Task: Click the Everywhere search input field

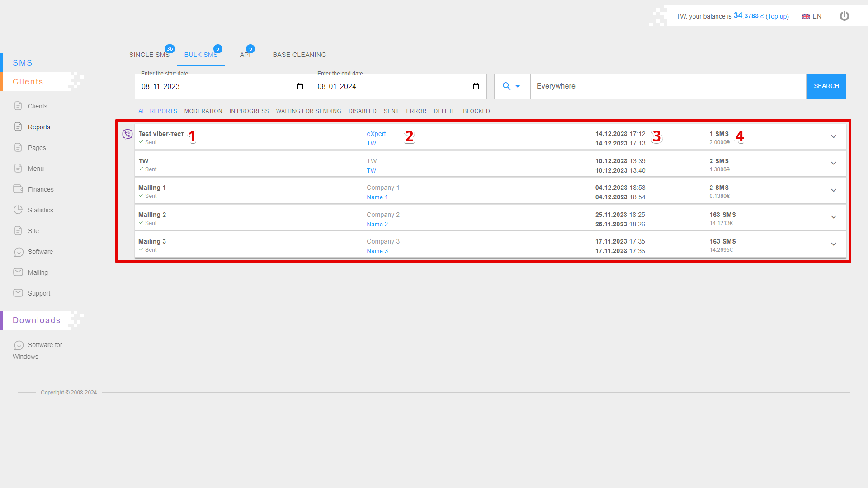Action: point(668,86)
